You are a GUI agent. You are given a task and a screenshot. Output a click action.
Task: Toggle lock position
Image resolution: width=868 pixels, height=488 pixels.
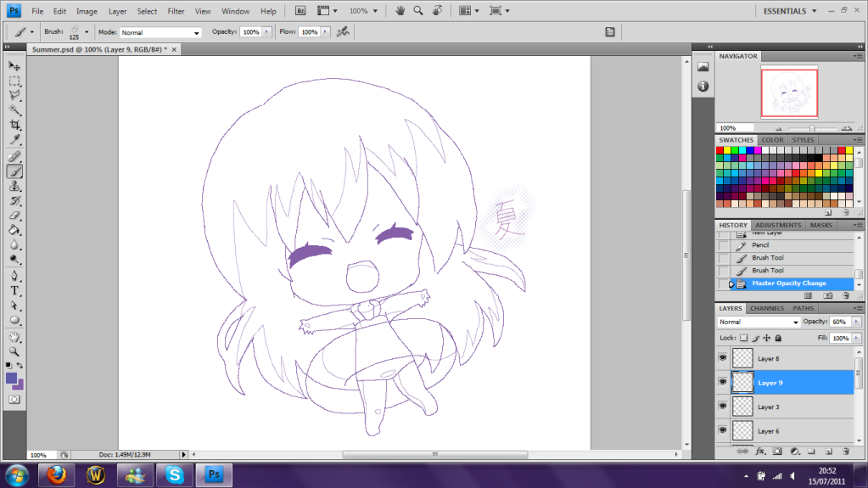pos(767,338)
